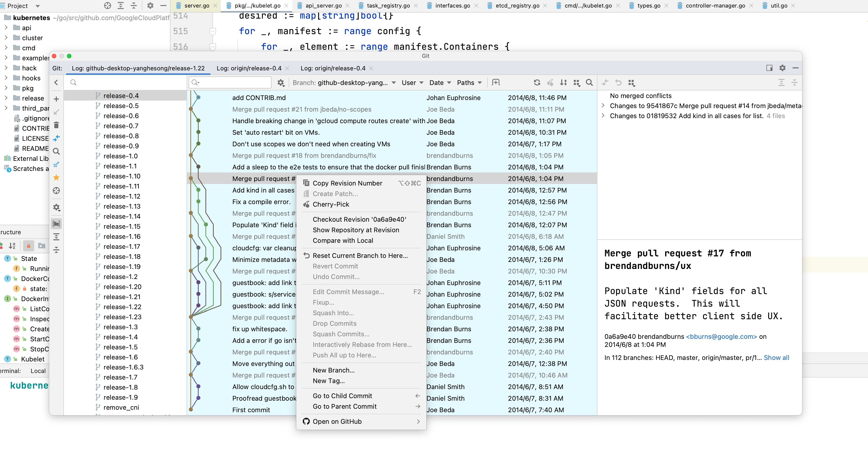
Task: Click the Show all branches link
Action: [x=776, y=358]
